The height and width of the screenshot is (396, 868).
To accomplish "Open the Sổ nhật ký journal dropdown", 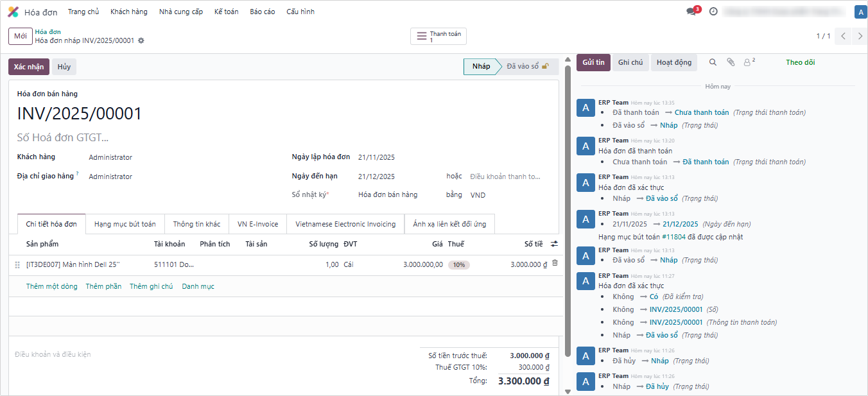I will (388, 194).
